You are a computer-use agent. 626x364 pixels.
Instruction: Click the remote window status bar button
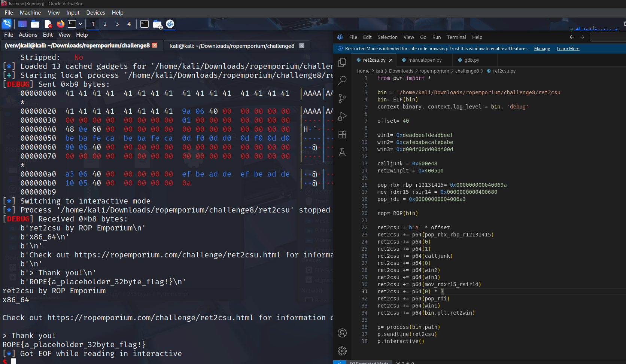pos(340,362)
